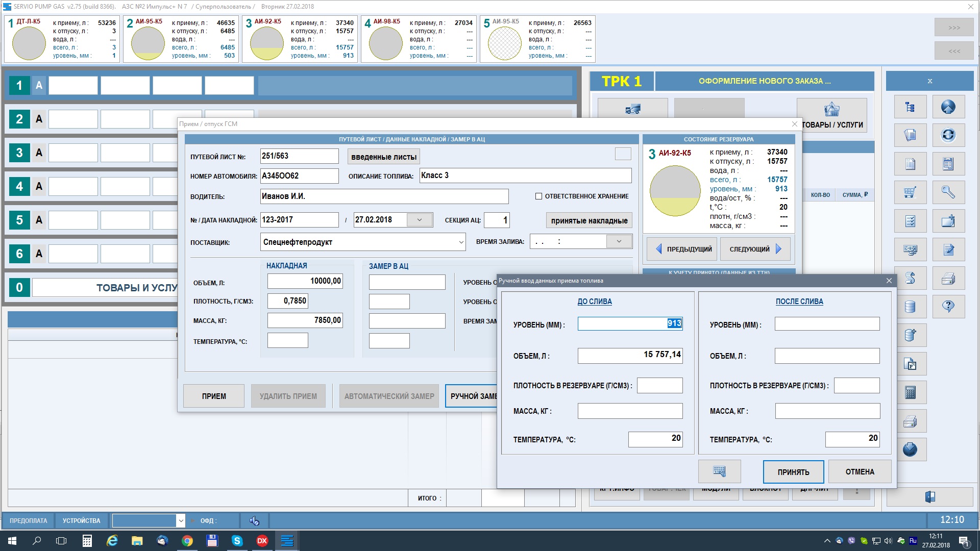Open the invoice date picker dropdown
This screenshot has width=980, height=551.
click(x=420, y=220)
